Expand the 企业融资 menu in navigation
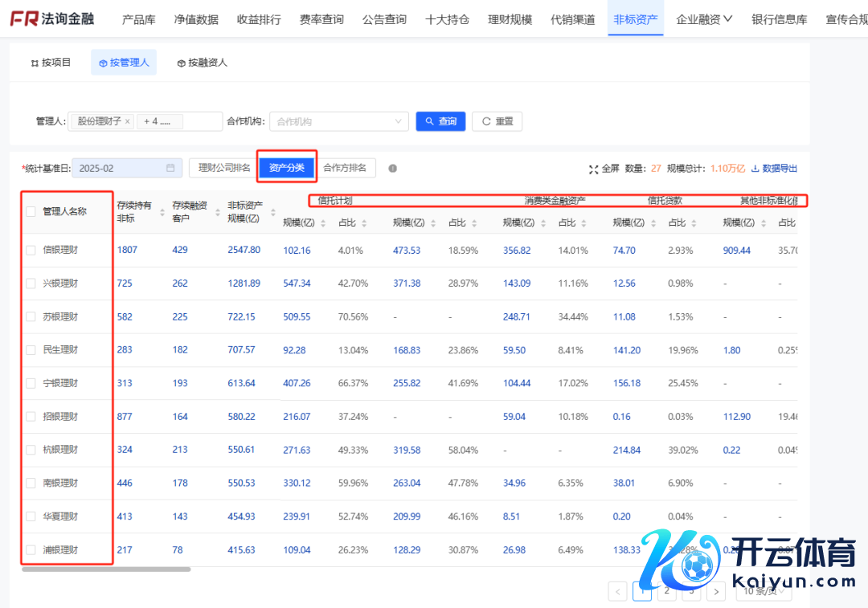Screen dimensions: 868x608 [704, 19]
